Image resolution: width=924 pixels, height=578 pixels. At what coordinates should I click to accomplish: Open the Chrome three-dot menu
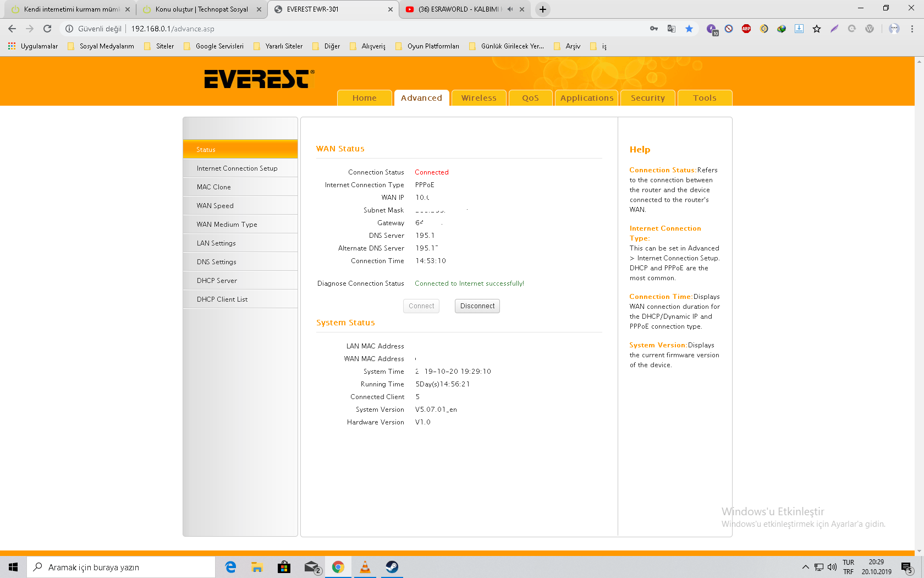[x=912, y=29]
